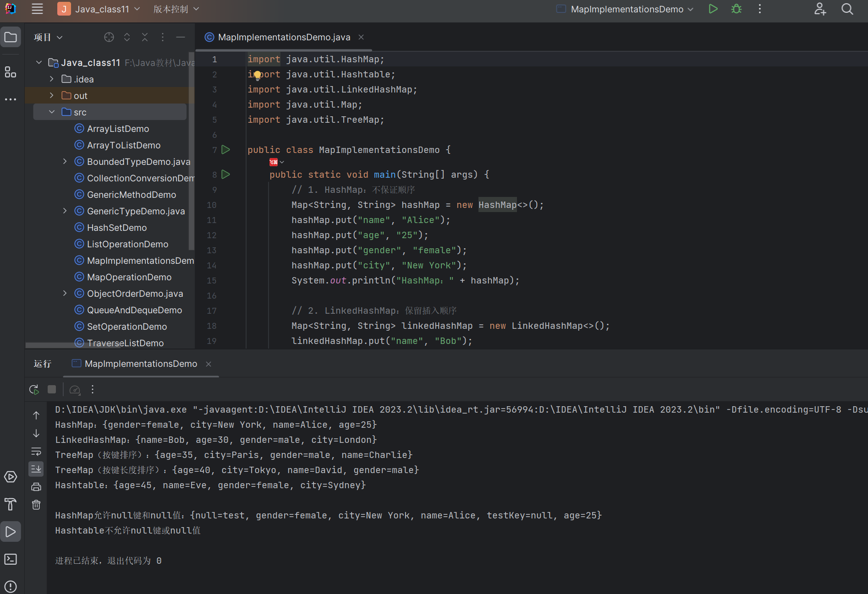Hide the Project panel

tap(181, 37)
